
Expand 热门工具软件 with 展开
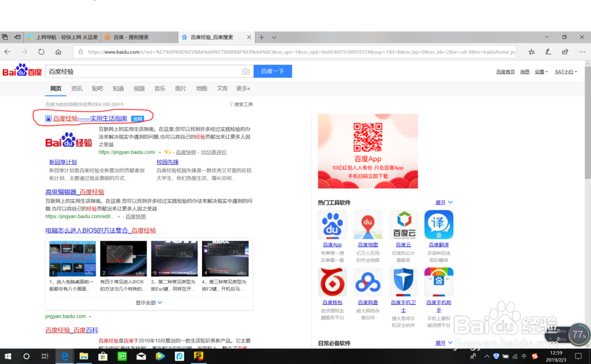click(444, 203)
